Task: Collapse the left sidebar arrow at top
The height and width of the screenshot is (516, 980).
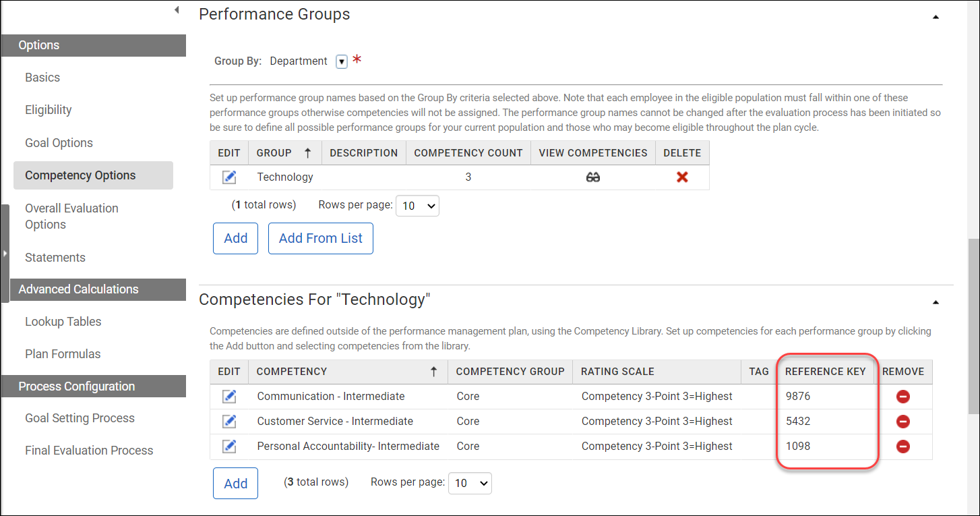Action: (176, 10)
